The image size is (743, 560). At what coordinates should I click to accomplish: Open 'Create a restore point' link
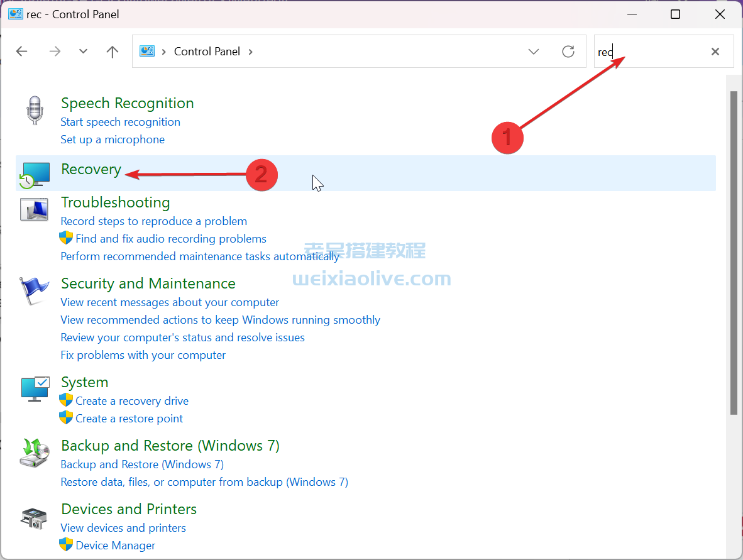(128, 418)
